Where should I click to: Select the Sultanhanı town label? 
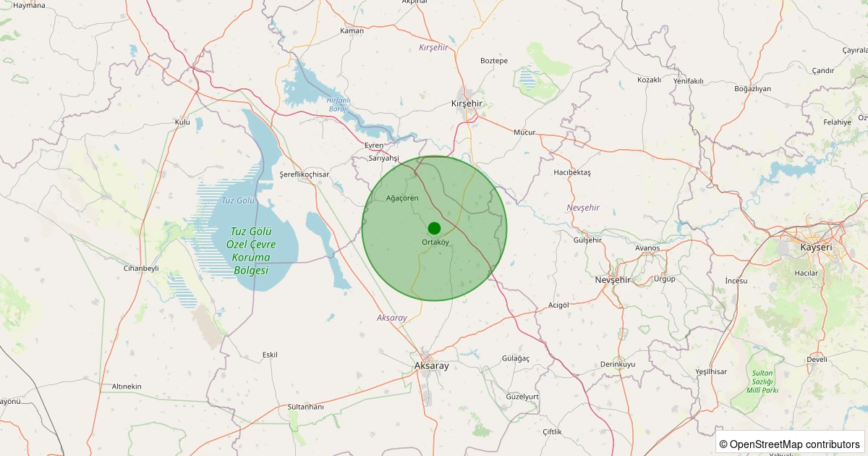pyautogui.click(x=306, y=407)
